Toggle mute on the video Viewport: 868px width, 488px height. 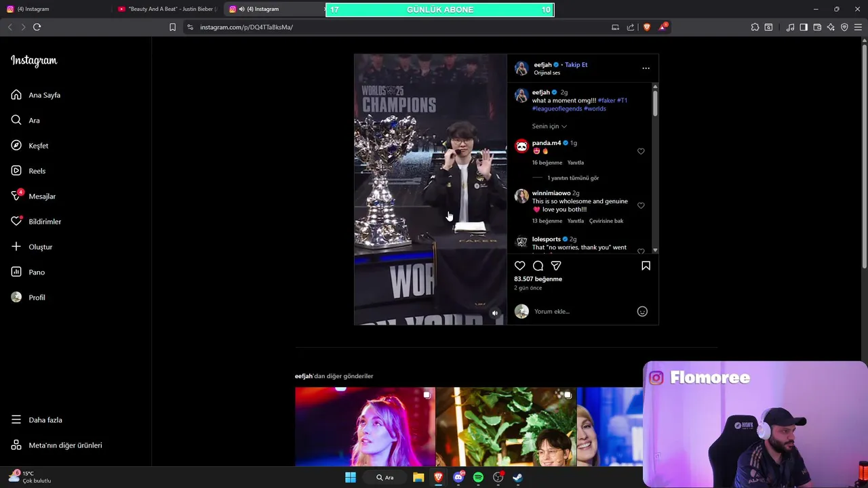coord(495,313)
